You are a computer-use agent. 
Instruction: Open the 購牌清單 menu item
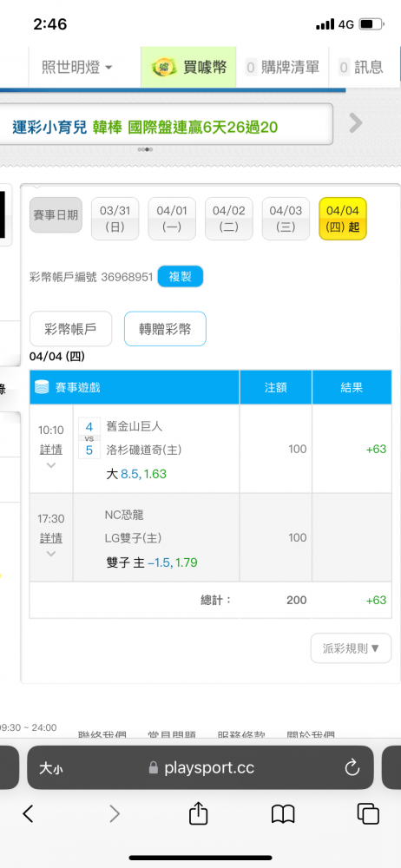click(282, 68)
